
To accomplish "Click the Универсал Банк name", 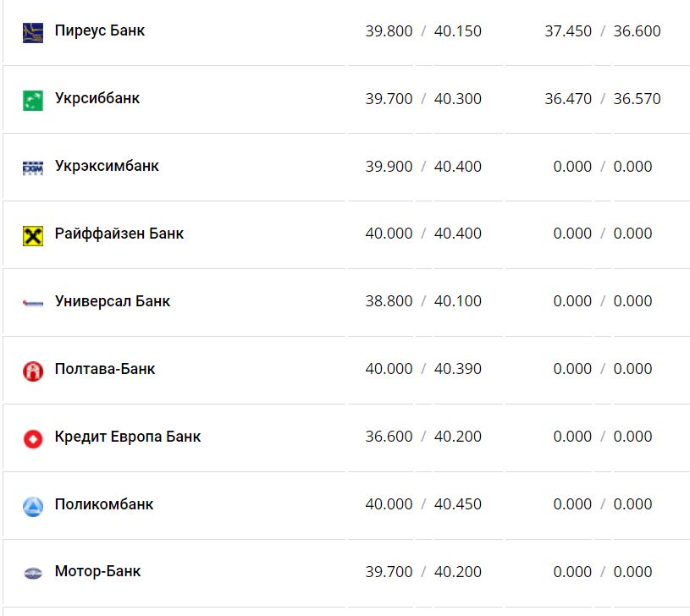I will click(x=113, y=302).
